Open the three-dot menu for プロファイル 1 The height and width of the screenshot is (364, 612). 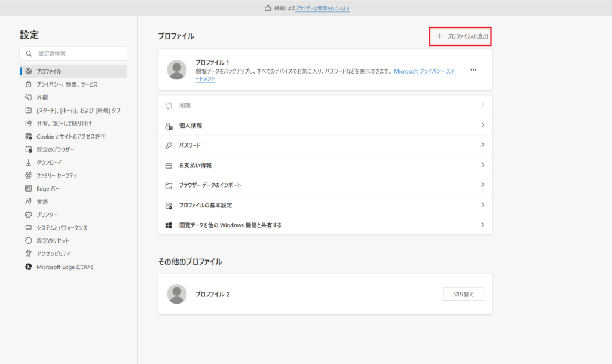[473, 70]
